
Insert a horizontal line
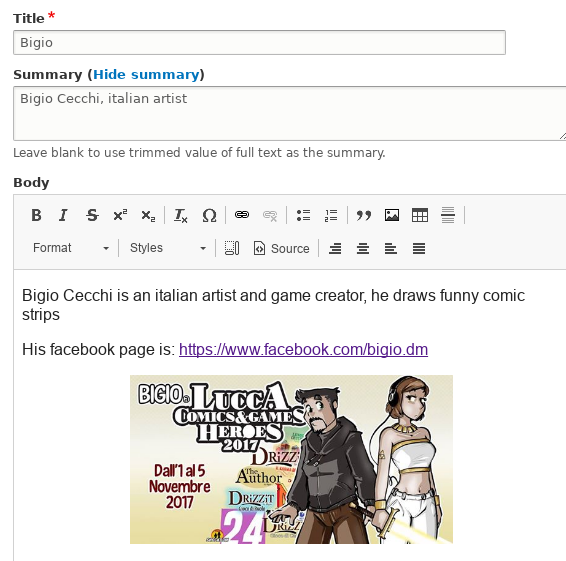[x=448, y=216]
